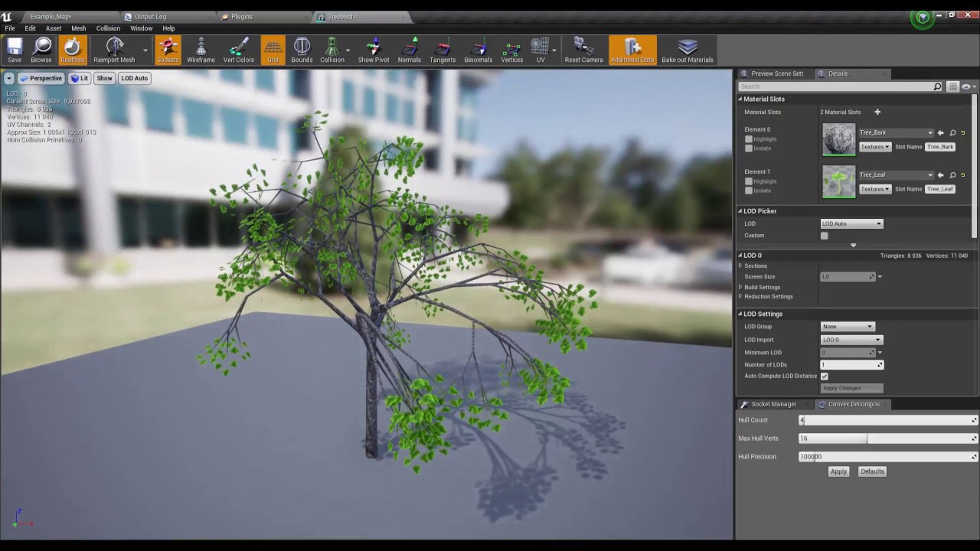Expand Build Settings
This screenshot has height=551, width=980.
point(740,287)
